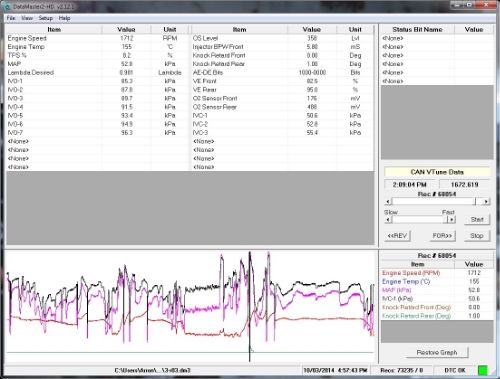Click the CAN VTune Data label field
500x379 pixels.
tap(437, 172)
